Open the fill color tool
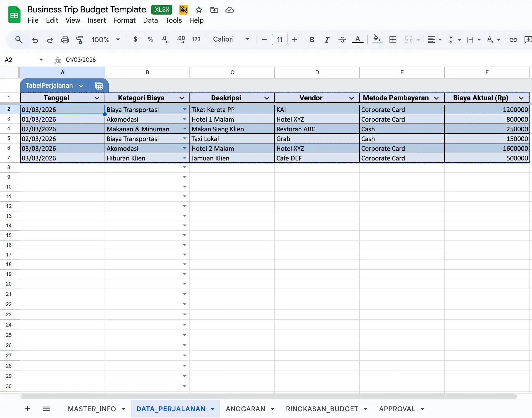 point(377,39)
